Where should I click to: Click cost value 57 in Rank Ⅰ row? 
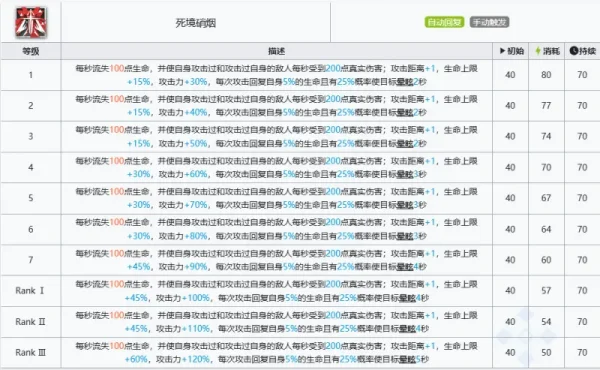coord(546,290)
